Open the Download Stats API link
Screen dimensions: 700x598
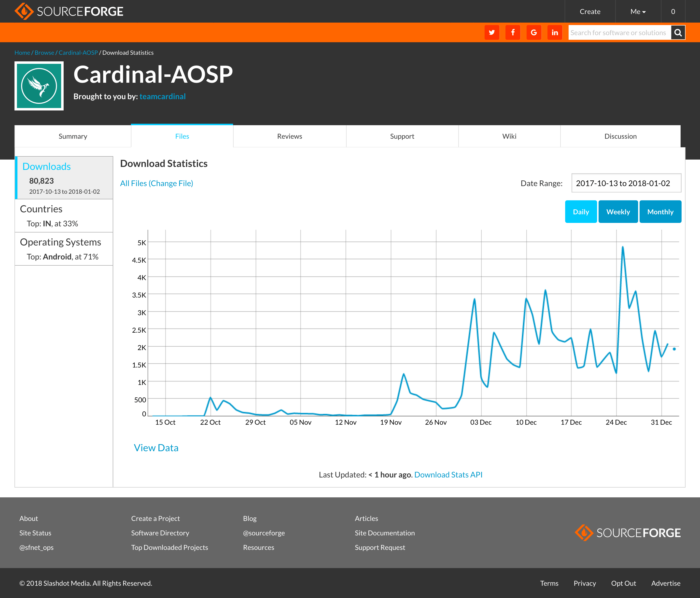pyautogui.click(x=448, y=475)
